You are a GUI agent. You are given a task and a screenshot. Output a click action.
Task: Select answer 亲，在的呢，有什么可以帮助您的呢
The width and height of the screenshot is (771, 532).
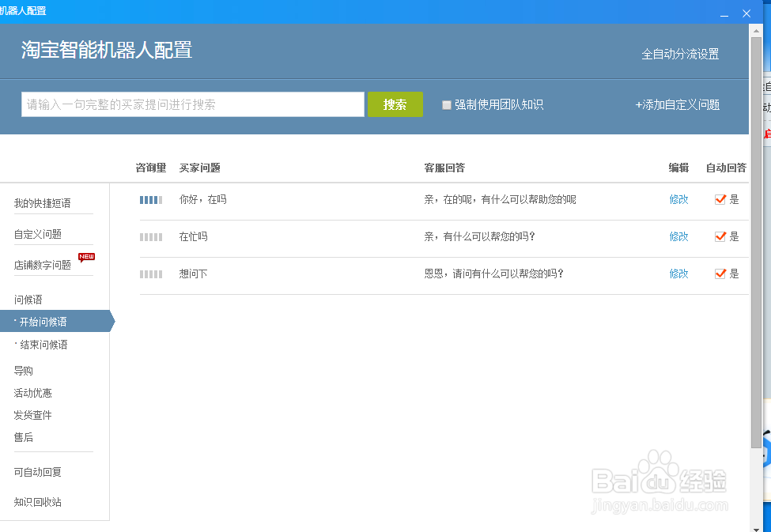point(500,199)
